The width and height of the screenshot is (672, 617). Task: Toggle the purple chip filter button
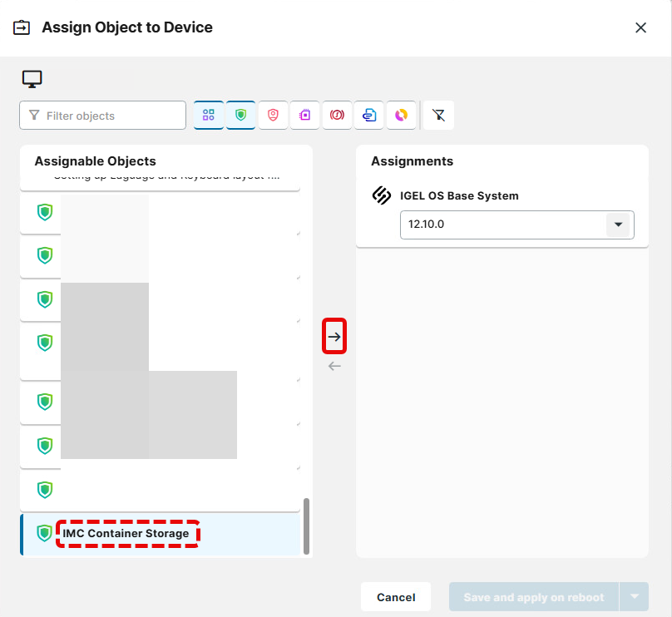(x=304, y=115)
